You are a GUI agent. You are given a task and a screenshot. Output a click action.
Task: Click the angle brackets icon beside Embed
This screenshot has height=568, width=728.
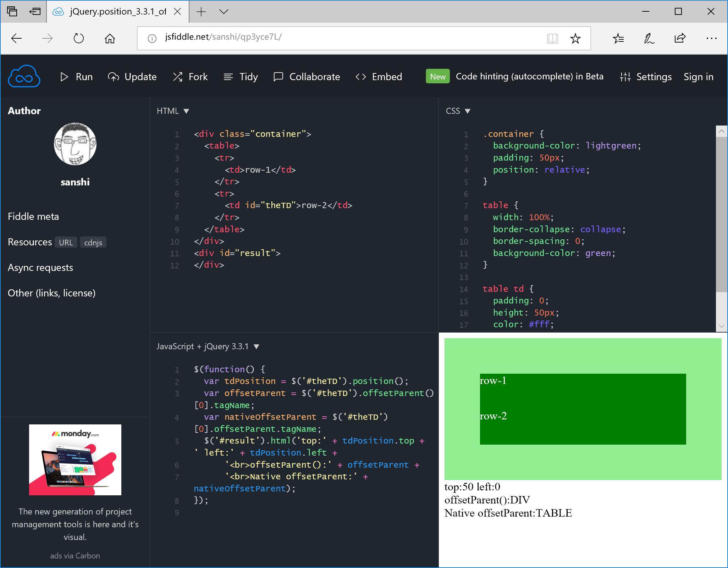click(361, 77)
